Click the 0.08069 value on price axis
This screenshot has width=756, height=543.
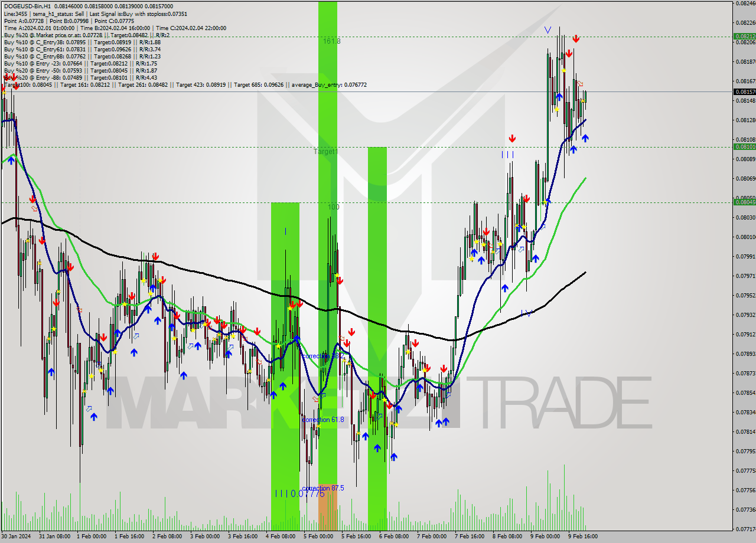[x=746, y=178]
